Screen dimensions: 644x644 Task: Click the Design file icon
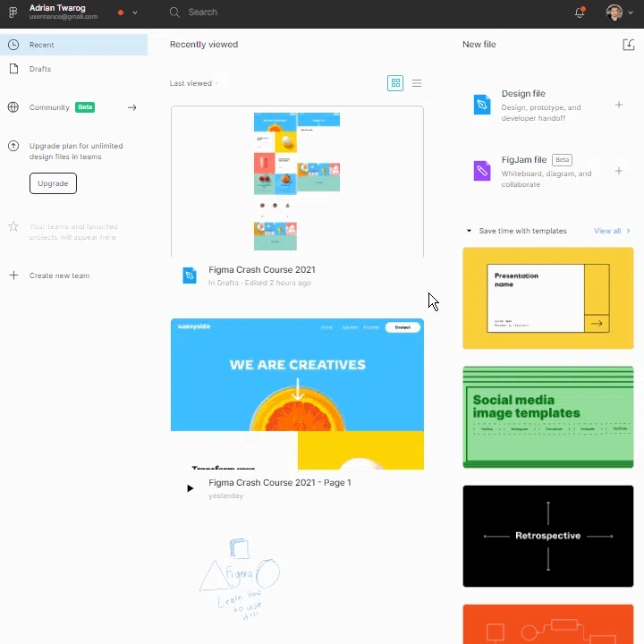pyautogui.click(x=482, y=105)
